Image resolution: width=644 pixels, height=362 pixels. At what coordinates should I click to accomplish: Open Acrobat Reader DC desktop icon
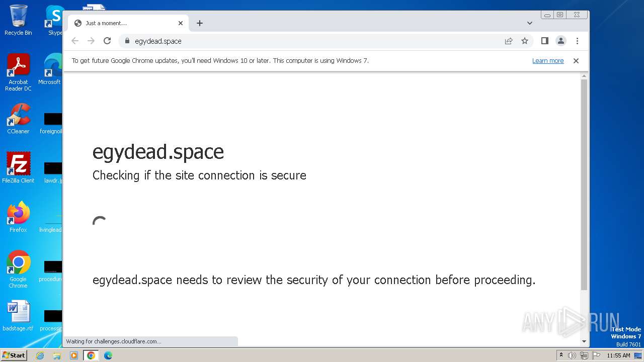(18, 72)
